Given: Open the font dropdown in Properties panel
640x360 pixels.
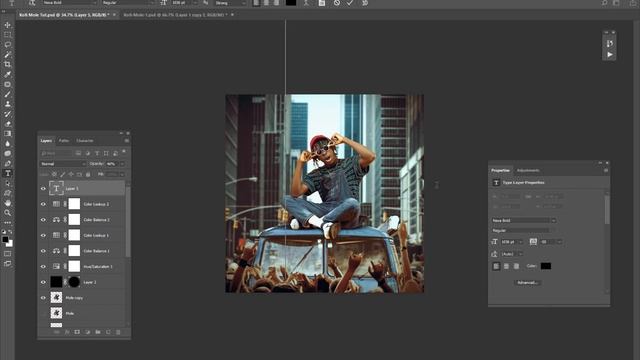Looking at the screenshot, I should coord(553,220).
